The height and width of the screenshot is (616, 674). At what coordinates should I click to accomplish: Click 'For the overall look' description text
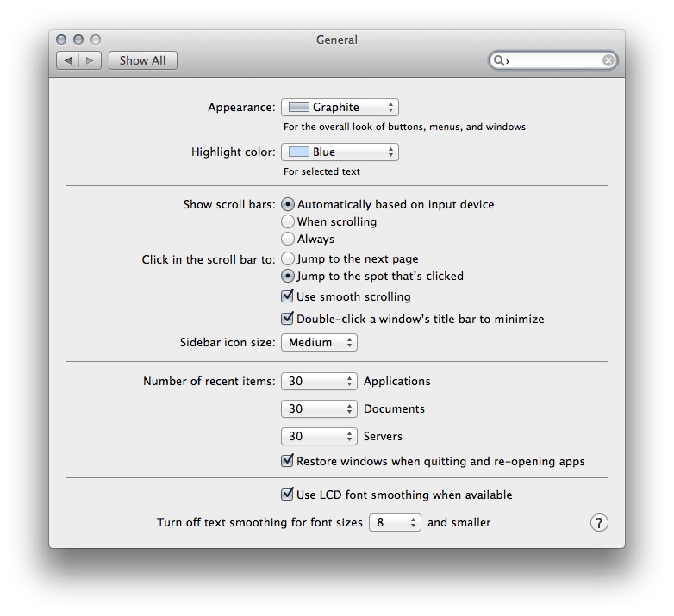click(x=404, y=128)
